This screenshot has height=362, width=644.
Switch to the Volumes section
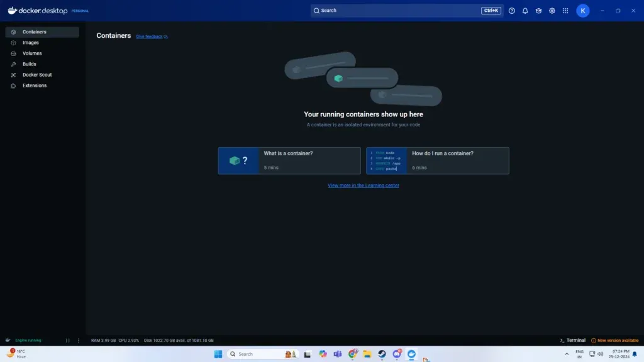pos(32,53)
